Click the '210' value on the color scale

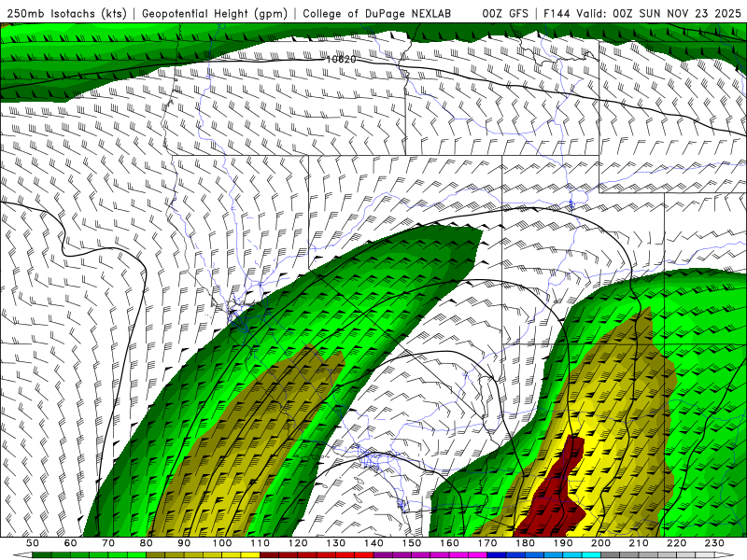pos(640,543)
